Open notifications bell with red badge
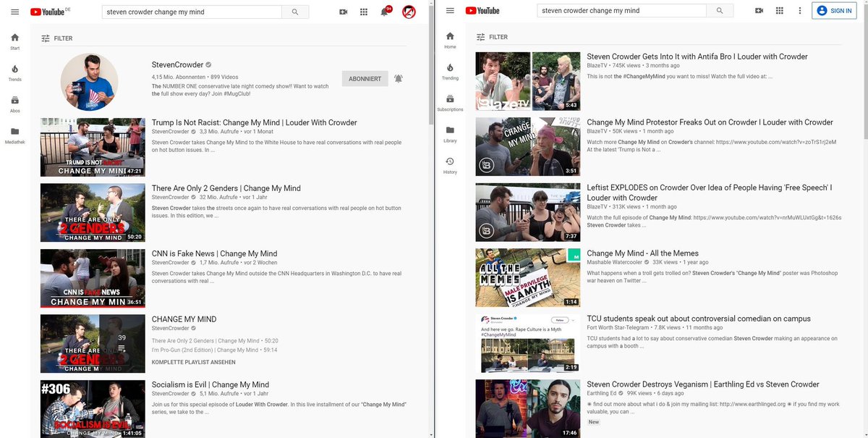 [385, 12]
